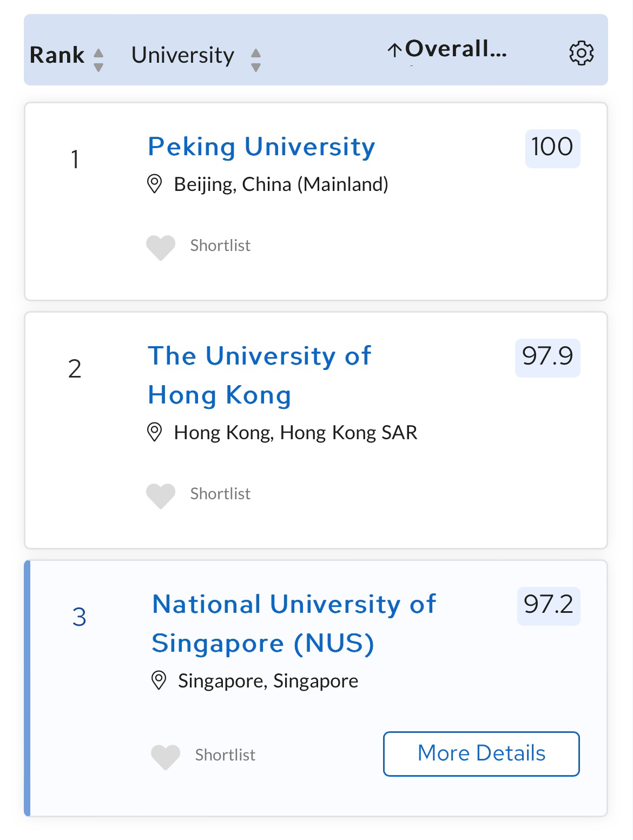Open The University of Hong Kong link

(x=260, y=375)
